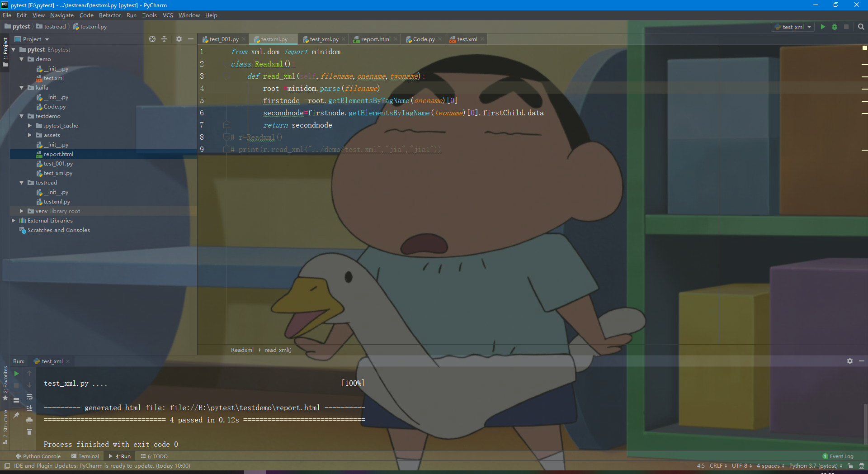Click the 4 spaces indent setting
This screenshot has width=868, height=474.
tap(770, 465)
